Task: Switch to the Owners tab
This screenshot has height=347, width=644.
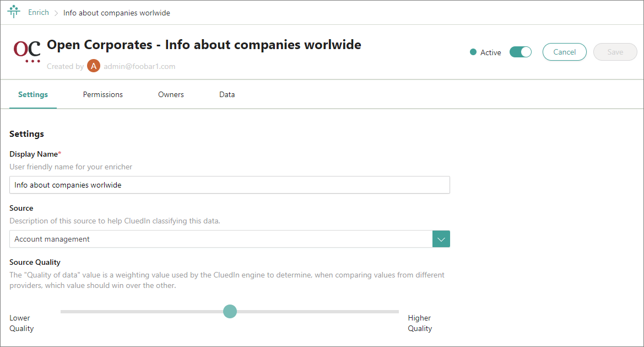Action: click(x=171, y=94)
